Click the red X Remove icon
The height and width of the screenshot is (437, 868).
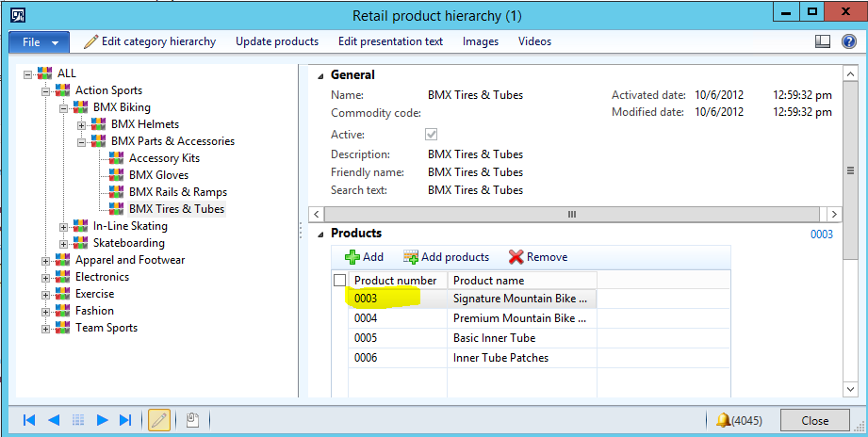(516, 257)
